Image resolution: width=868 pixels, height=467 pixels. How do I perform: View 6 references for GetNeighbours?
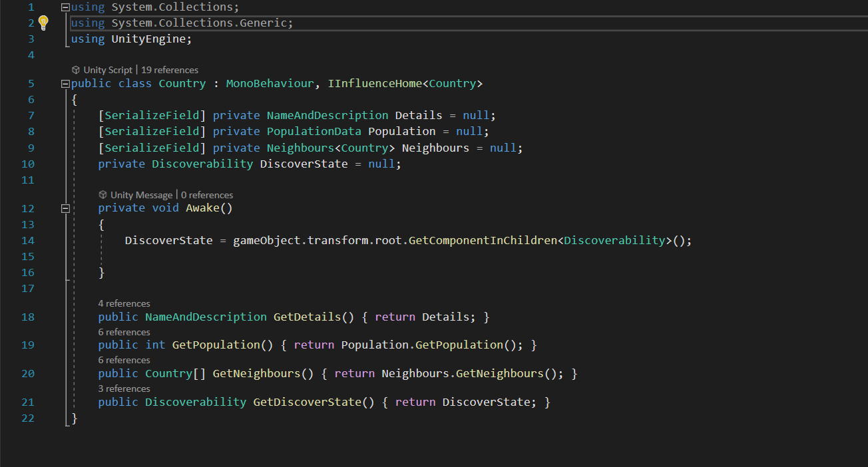click(124, 359)
